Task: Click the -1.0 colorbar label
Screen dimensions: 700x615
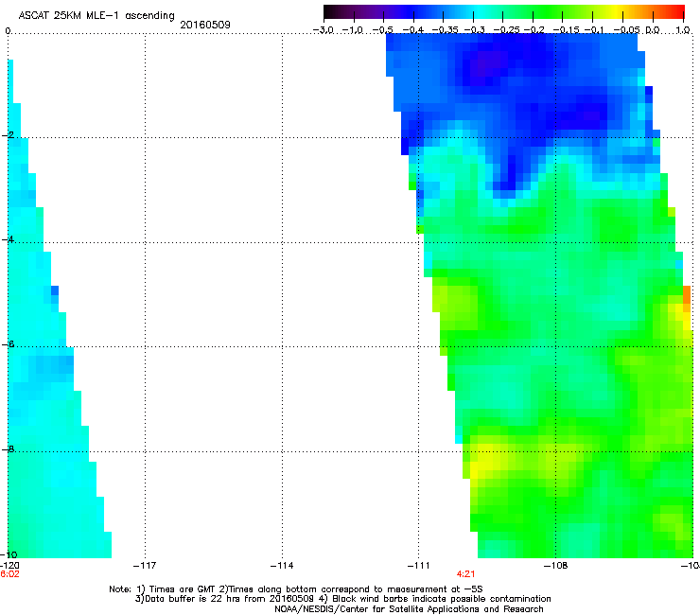Action: coord(352,30)
